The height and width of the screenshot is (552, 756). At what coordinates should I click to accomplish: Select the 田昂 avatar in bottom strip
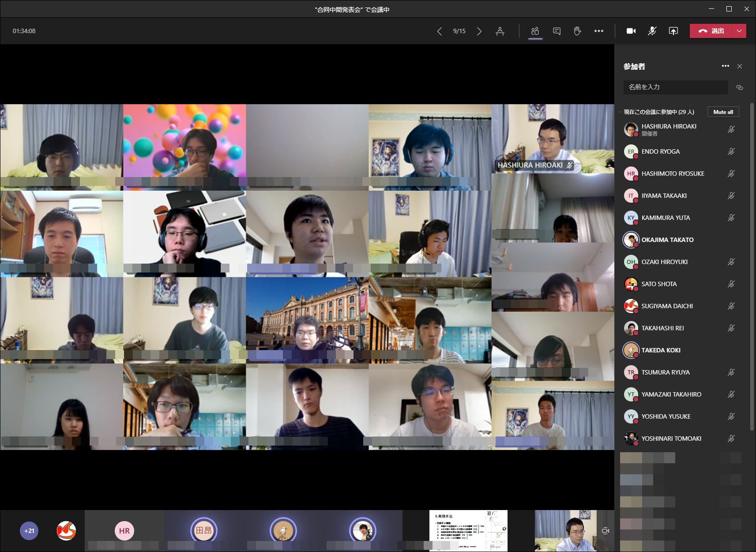point(203,530)
